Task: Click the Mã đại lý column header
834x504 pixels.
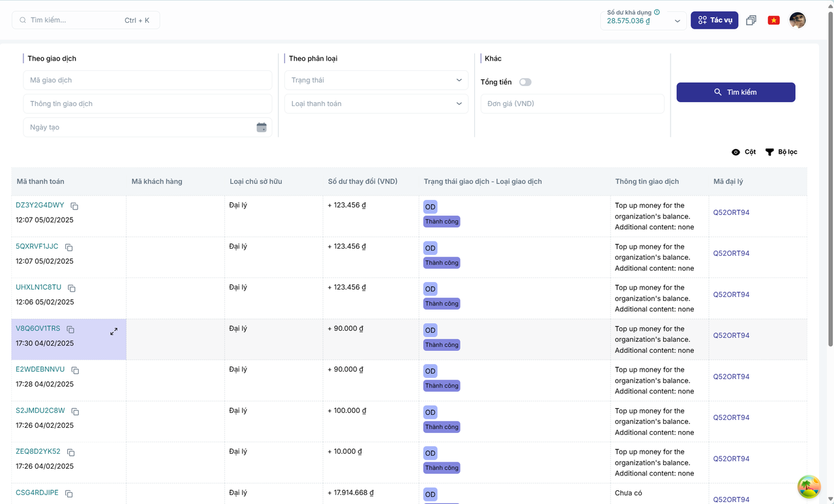Action: (729, 182)
